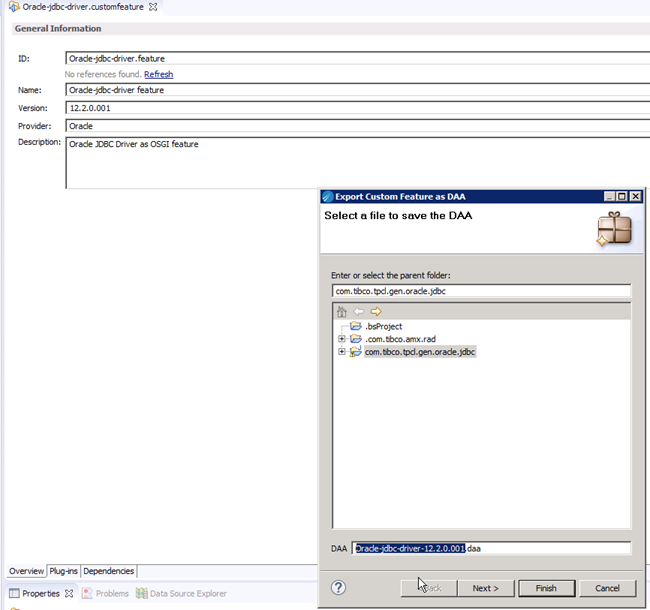The image size is (650, 610).
Task: Expand the com.tibco.tpcl.gen.oracle.jdbc tree node
Action: click(342, 352)
